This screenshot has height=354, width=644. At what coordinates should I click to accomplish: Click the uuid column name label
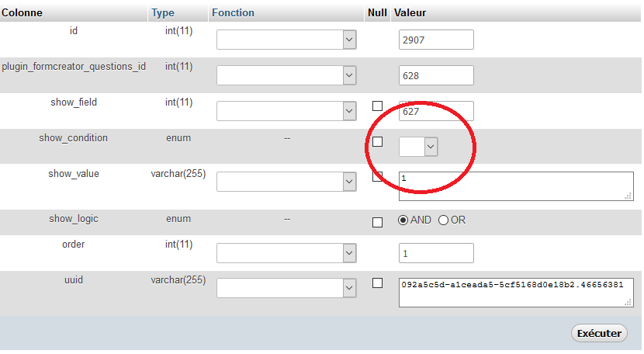pos(74,280)
